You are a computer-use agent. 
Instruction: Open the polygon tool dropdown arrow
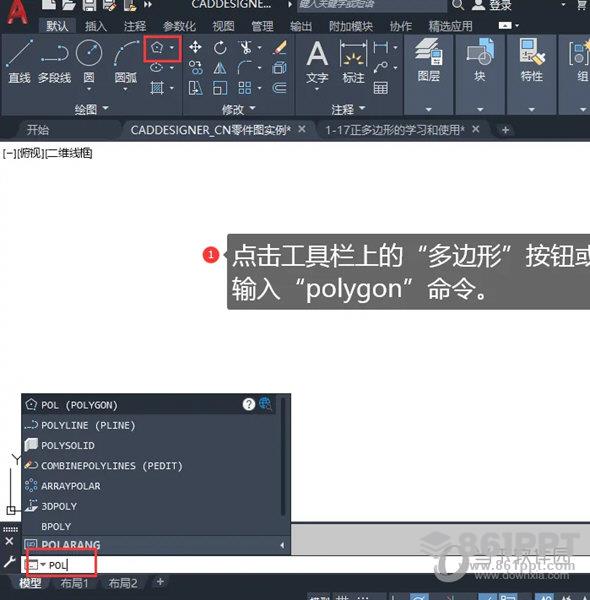click(172, 47)
